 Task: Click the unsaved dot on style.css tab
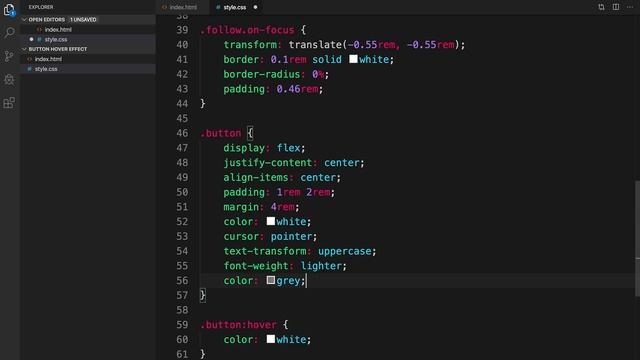click(256, 7)
